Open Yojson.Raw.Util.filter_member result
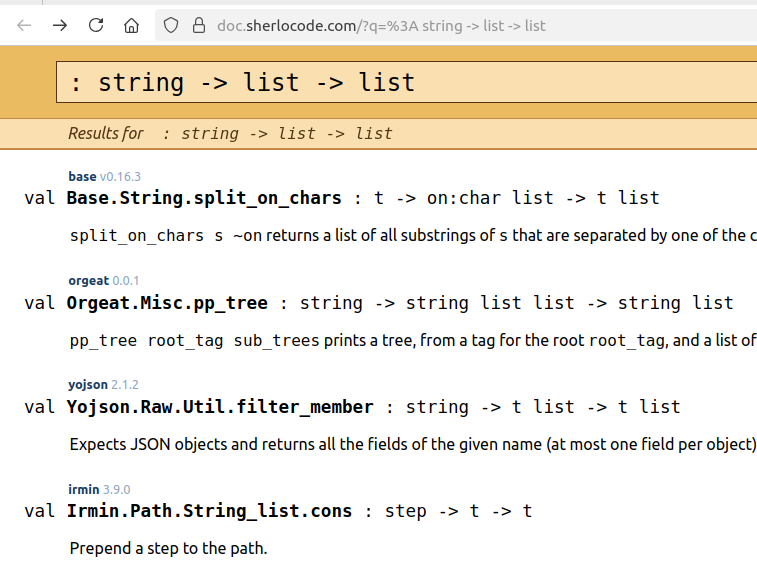 click(x=220, y=407)
